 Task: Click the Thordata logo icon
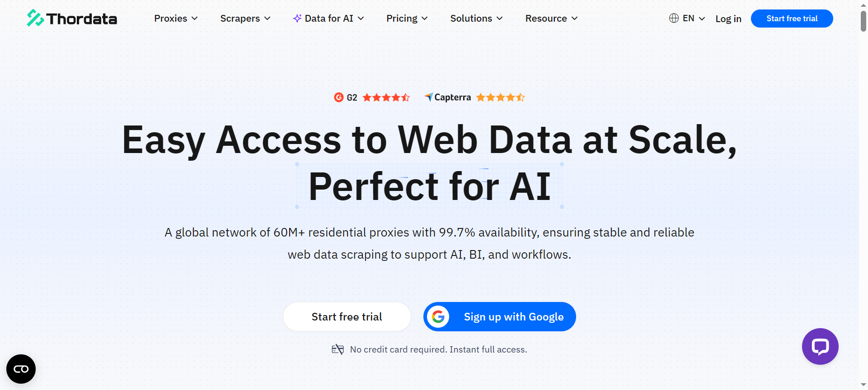35,18
